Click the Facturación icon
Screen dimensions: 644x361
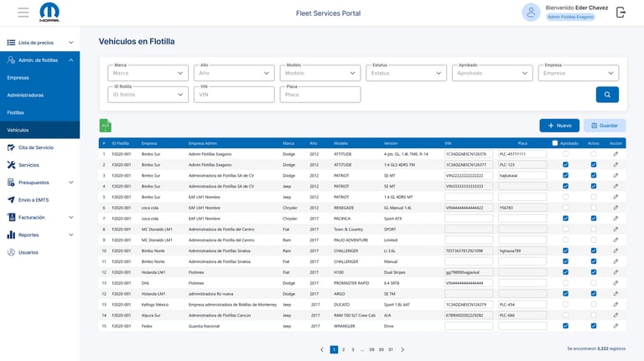tap(11, 218)
